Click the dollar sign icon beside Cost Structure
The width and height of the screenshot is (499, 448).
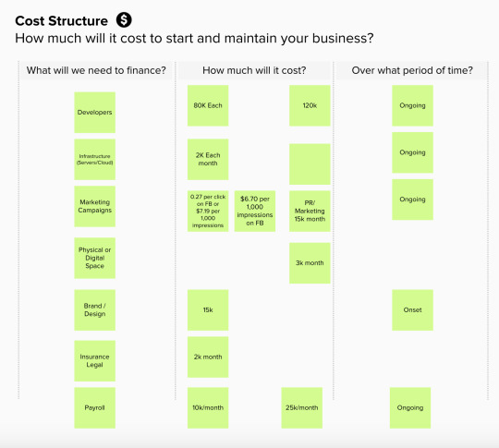click(124, 20)
